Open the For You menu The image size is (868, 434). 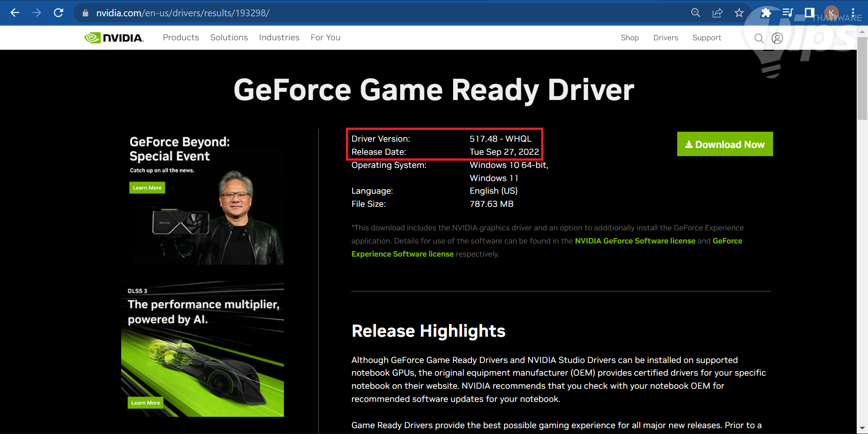[x=325, y=38]
